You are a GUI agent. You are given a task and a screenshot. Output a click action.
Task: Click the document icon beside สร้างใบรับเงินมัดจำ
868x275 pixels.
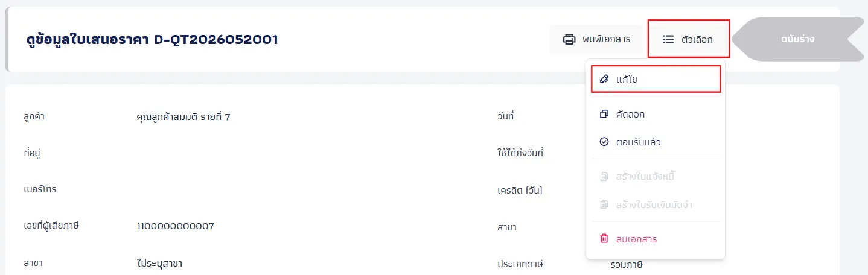[x=604, y=204]
